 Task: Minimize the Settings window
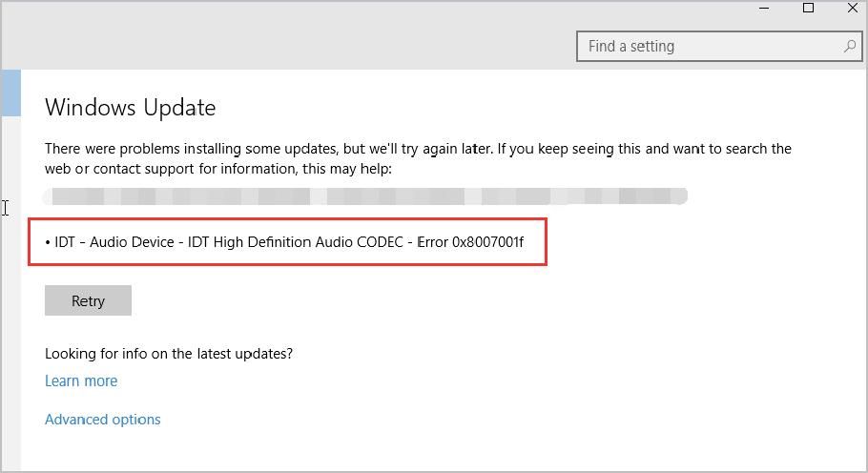coord(764,9)
